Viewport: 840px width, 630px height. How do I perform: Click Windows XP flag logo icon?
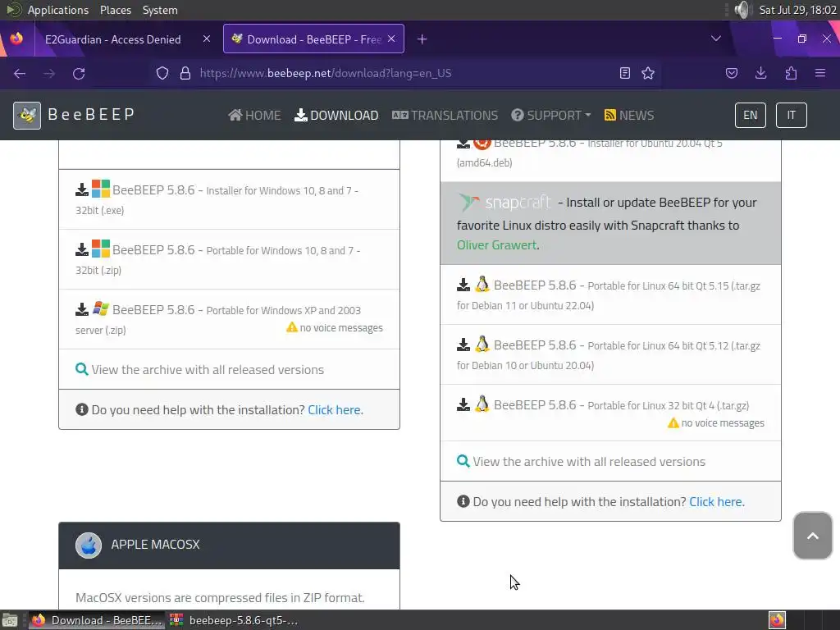click(x=101, y=308)
